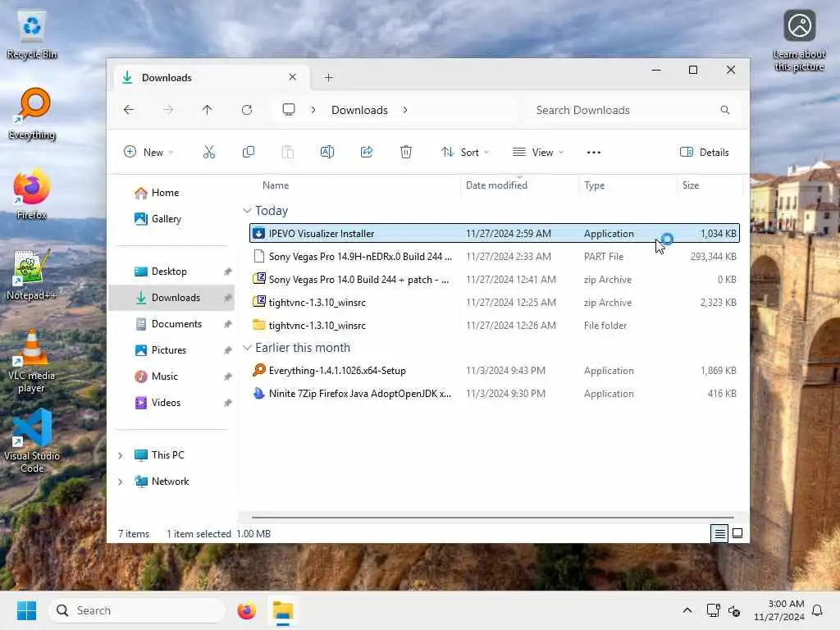Click the search magnifier in Search Downloads
This screenshot has width=840, height=630.
(725, 110)
